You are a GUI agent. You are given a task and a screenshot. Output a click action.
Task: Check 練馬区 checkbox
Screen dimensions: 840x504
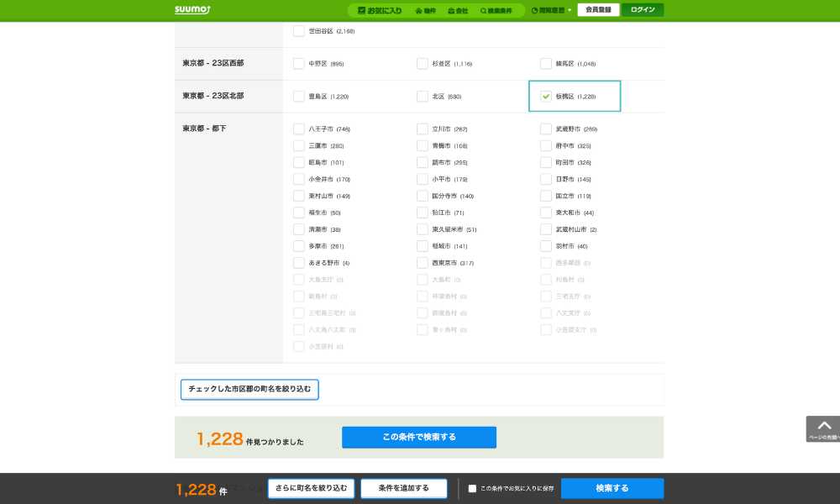(x=546, y=64)
